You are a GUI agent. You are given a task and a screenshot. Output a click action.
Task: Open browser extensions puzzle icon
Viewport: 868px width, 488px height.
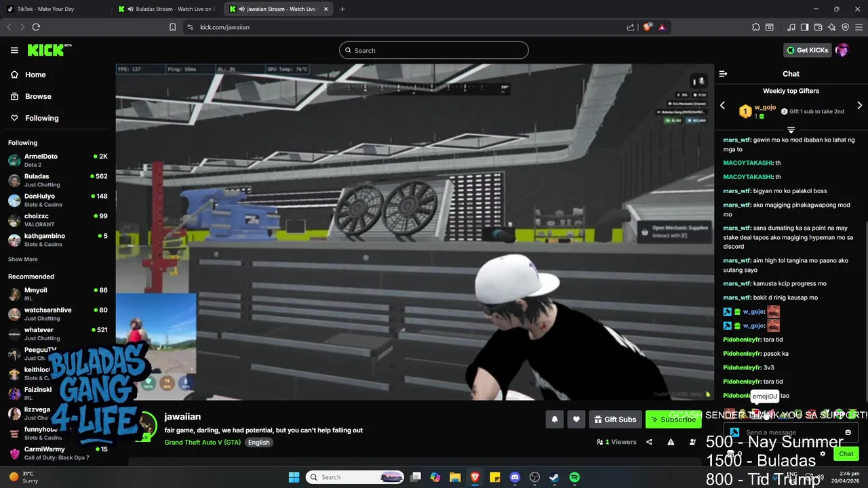point(756,27)
